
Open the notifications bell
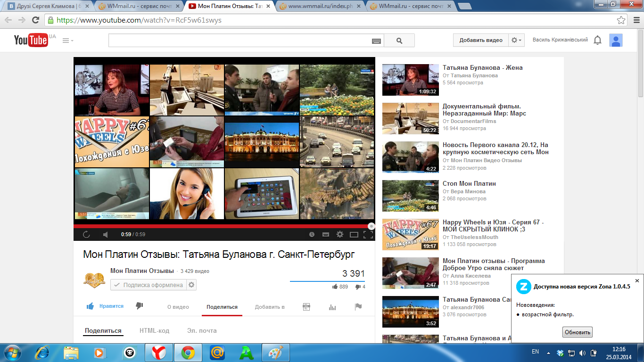(597, 40)
